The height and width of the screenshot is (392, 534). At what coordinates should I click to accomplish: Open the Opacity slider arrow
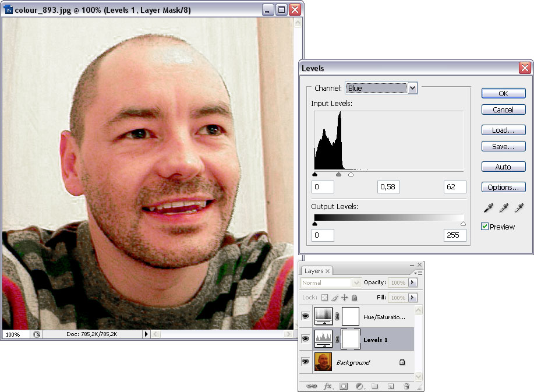click(412, 282)
